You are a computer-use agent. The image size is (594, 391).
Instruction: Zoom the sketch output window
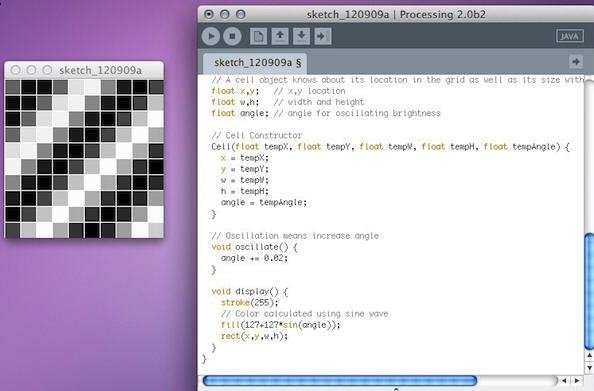click(x=47, y=70)
